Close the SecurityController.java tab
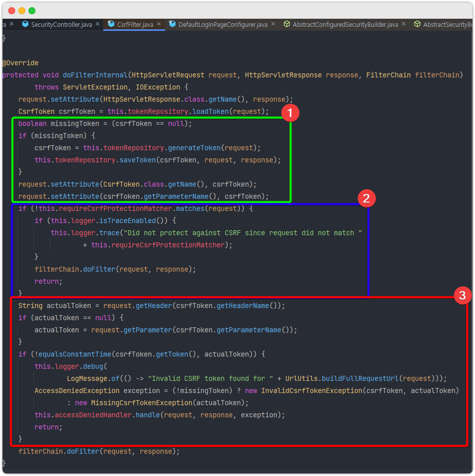 (x=96, y=23)
